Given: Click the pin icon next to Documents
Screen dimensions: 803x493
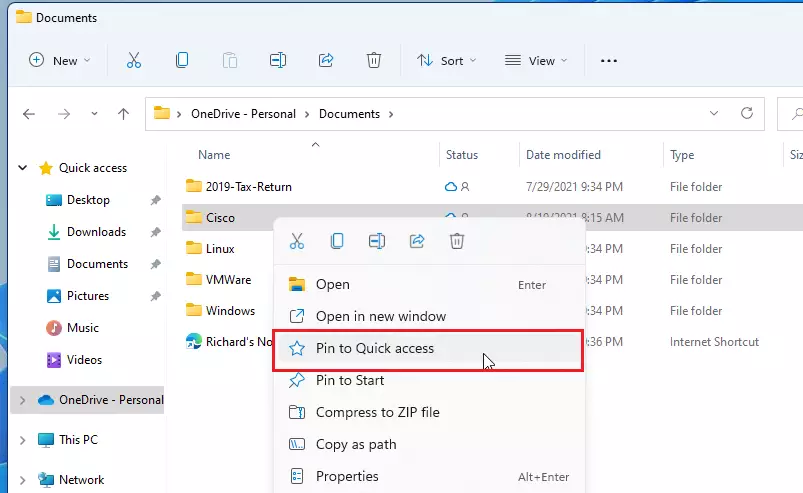Looking at the screenshot, I should [x=156, y=264].
